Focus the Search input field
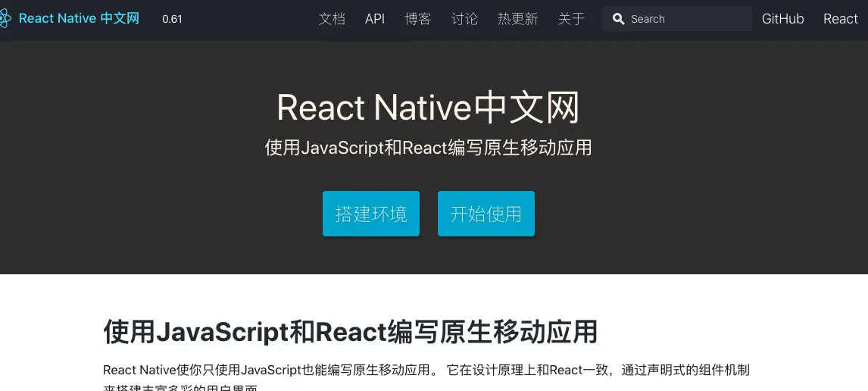This screenshot has width=868, height=391. point(677,19)
